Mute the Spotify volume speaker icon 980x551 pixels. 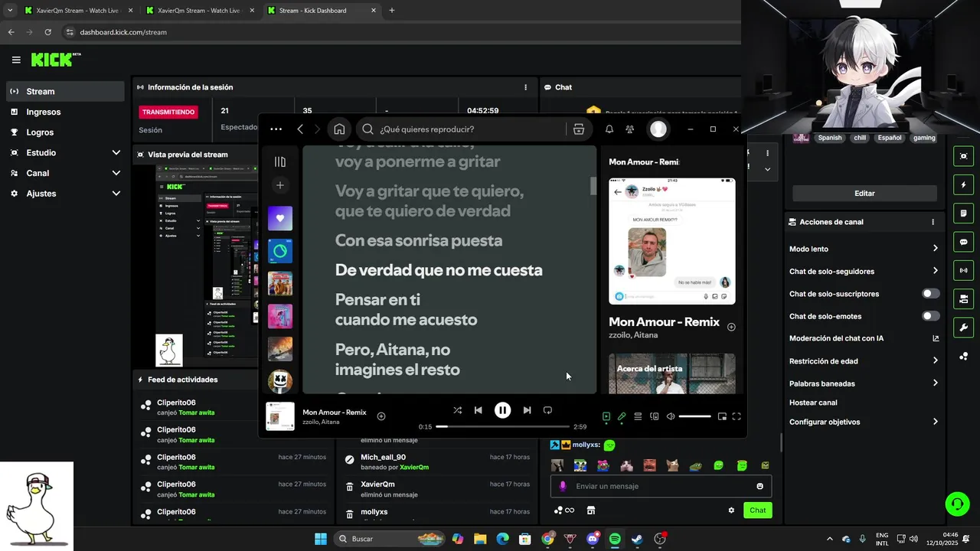(x=671, y=416)
